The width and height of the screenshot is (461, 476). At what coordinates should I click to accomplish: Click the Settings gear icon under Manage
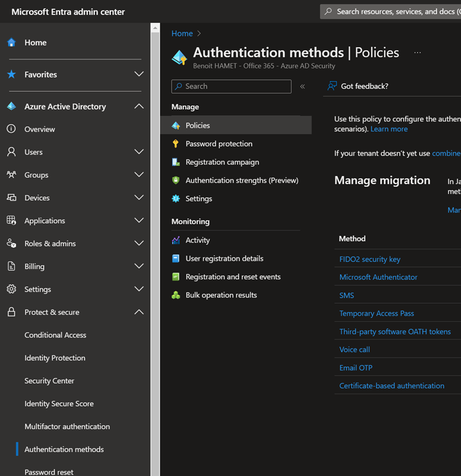pyautogui.click(x=175, y=199)
